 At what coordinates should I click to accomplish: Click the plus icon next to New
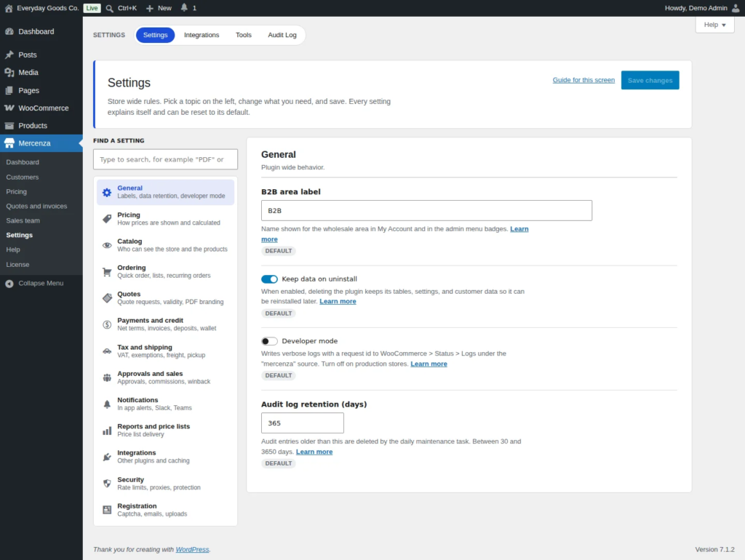[x=150, y=8]
